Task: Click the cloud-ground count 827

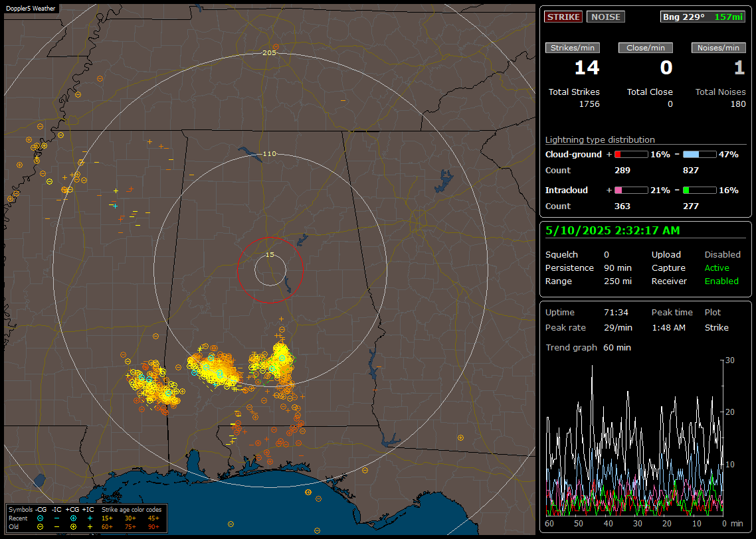Action: tap(690, 171)
